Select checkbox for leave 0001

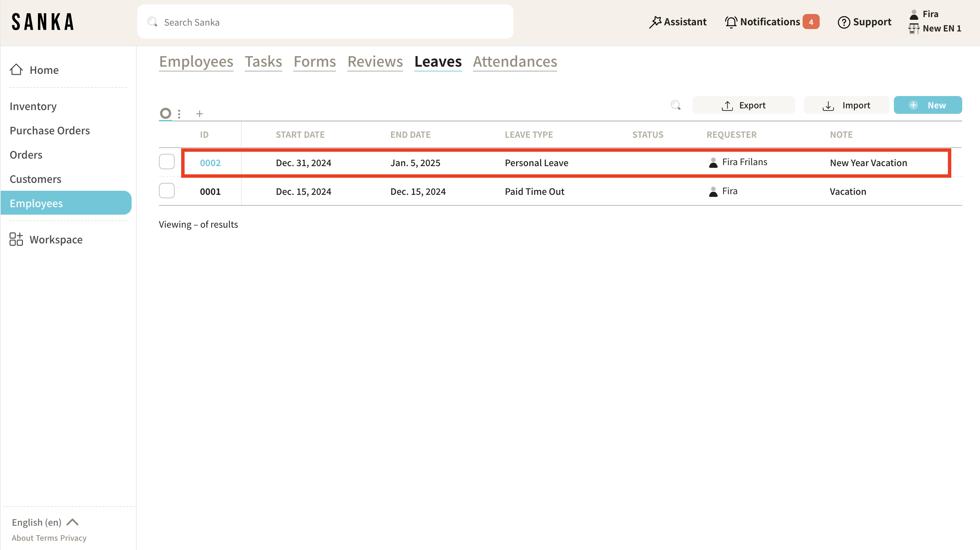[166, 190]
